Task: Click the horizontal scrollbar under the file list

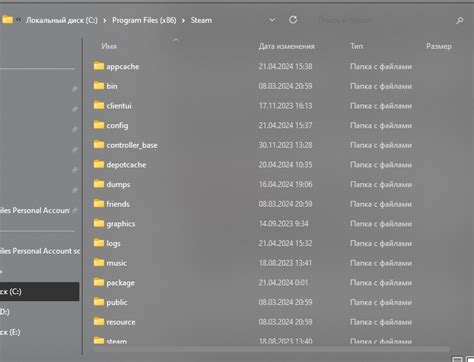Action: [x=271, y=349]
